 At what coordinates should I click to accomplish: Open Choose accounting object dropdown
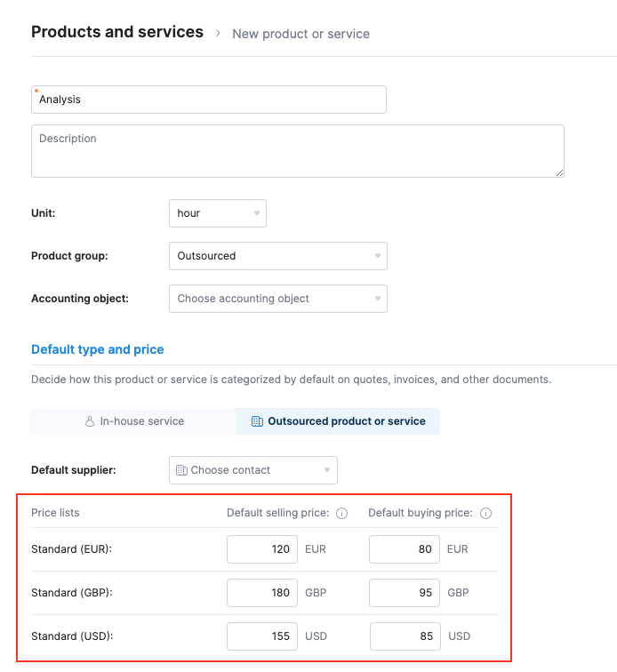[278, 299]
